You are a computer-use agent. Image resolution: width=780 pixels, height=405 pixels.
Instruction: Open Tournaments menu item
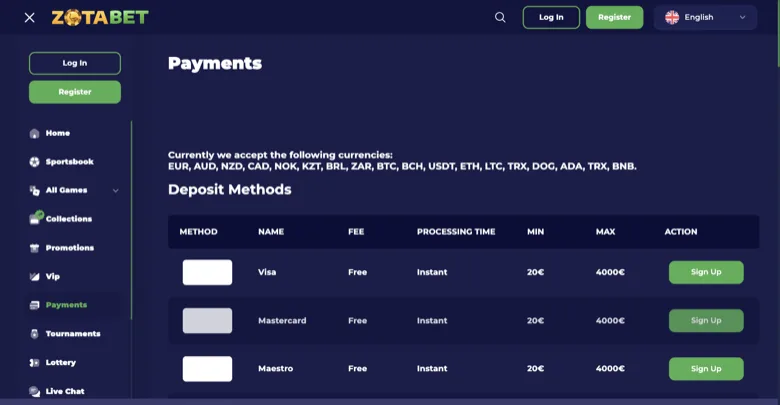(x=73, y=334)
